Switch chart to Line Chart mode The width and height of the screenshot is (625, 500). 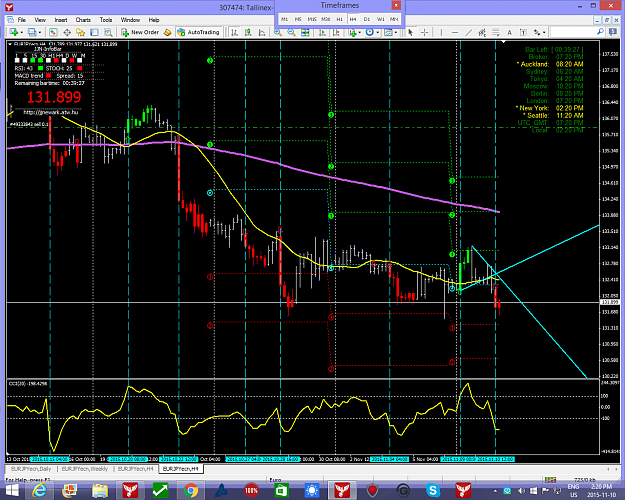pyautogui.click(x=262, y=32)
